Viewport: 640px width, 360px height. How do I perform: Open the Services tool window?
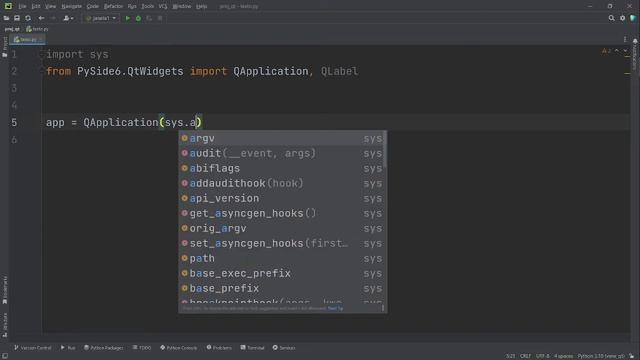284,348
